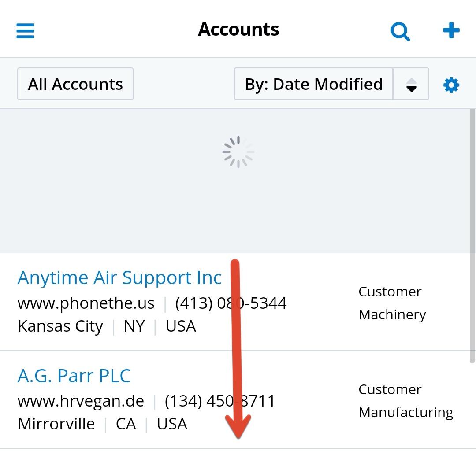The width and height of the screenshot is (476, 451).
Task: Open the All Accounts filter selector
Action: tap(75, 84)
